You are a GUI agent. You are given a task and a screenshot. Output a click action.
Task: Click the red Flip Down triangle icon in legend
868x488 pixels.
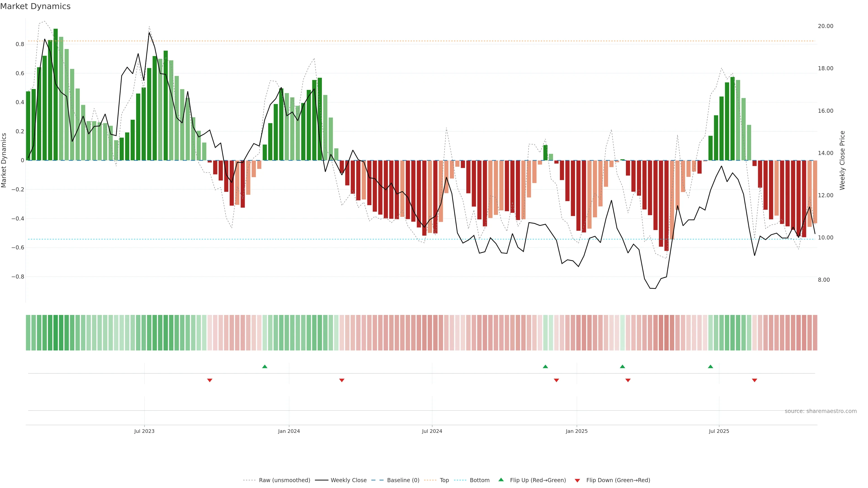(577, 480)
